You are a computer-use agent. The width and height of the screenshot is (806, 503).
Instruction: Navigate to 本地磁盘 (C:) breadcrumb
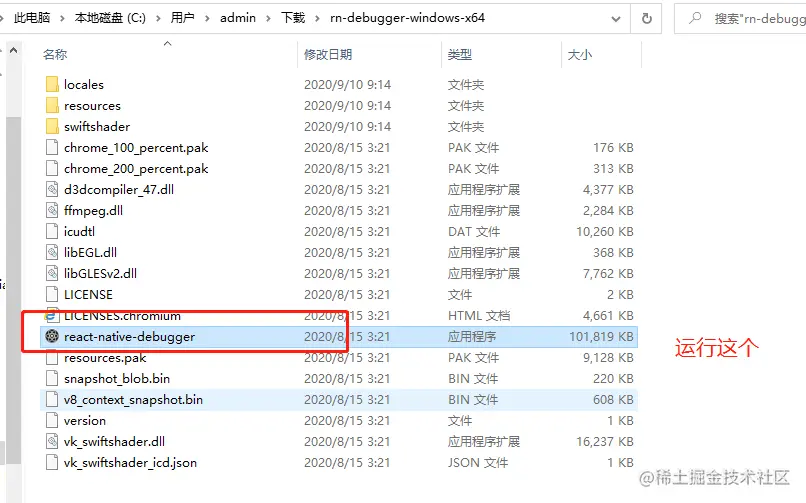coord(110,18)
